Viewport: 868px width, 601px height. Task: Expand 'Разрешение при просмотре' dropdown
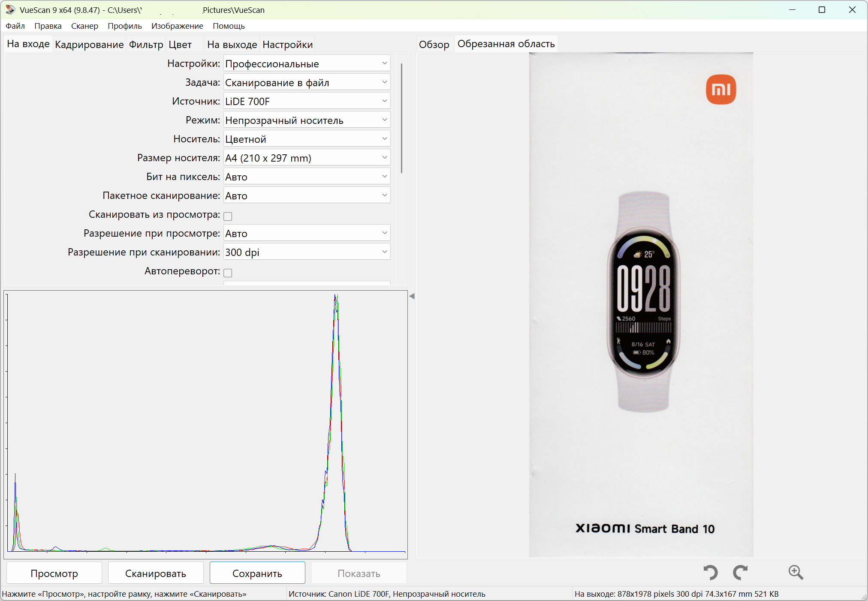[307, 233]
